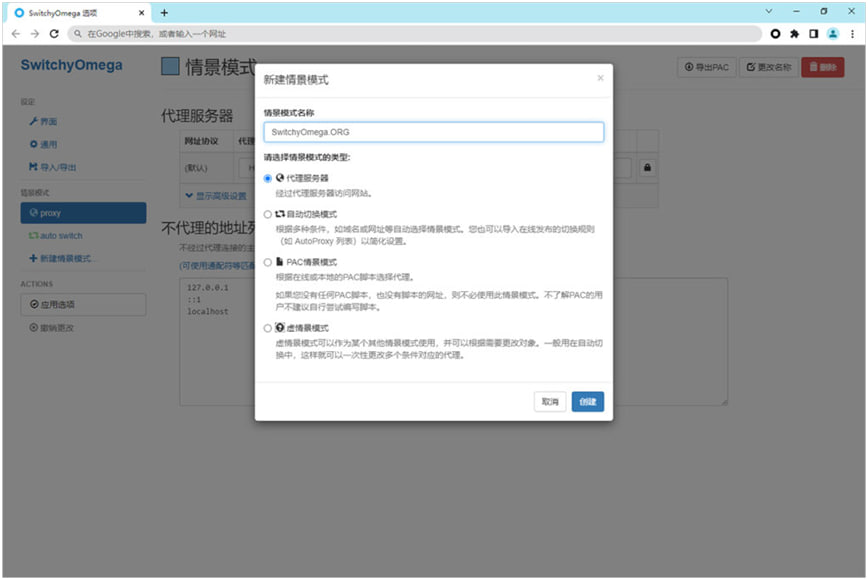
Task: Open the 通用 settings page
Action: [x=49, y=144]
